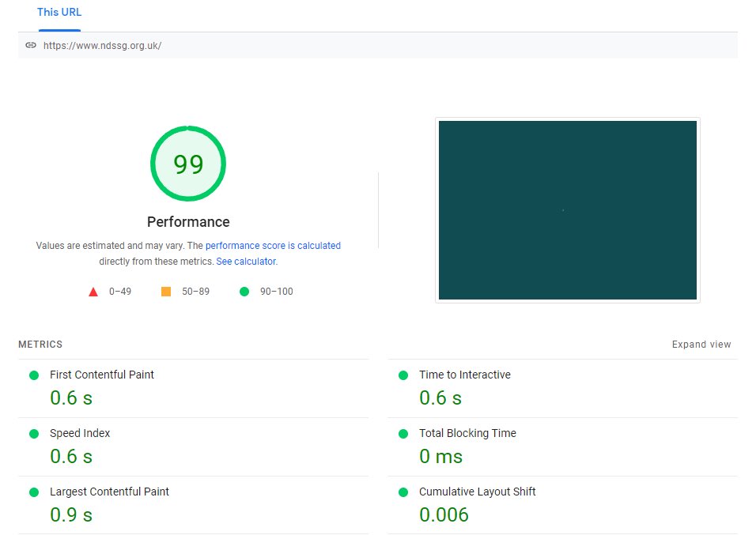Open the See calculator link
The height and width of the screenshot is (535, 756).
(246, 262)
